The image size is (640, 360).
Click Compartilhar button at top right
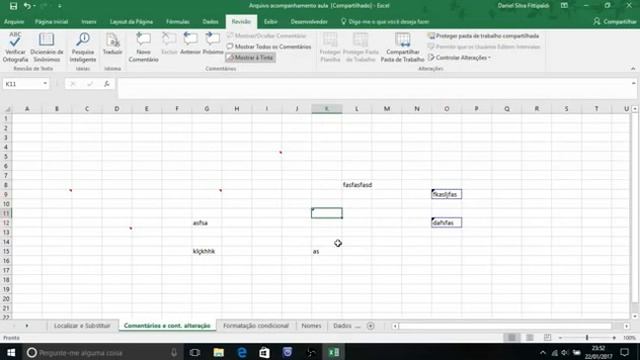point(614,21)
